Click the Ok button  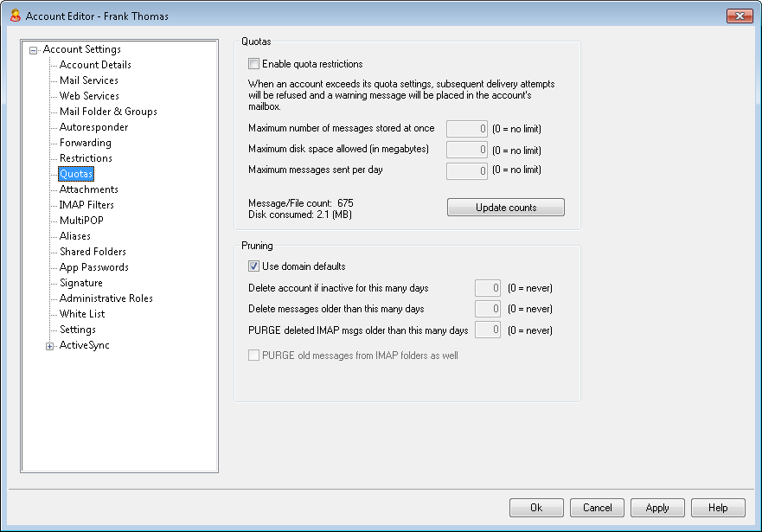point(536,508)
